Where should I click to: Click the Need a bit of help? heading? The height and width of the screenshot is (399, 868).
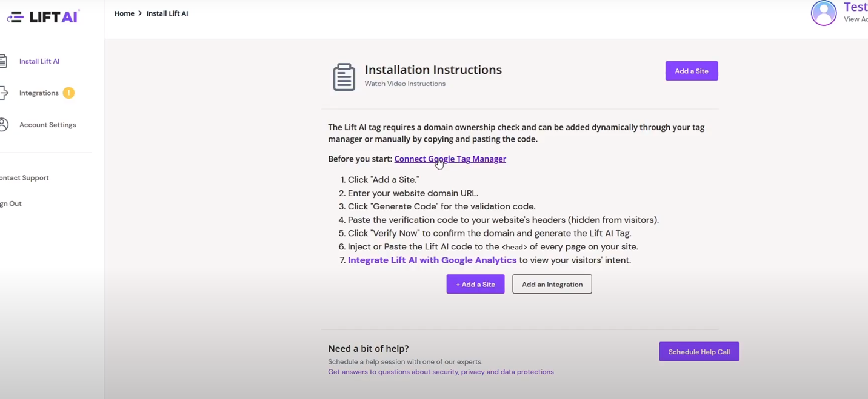click(x=369, y=348)
